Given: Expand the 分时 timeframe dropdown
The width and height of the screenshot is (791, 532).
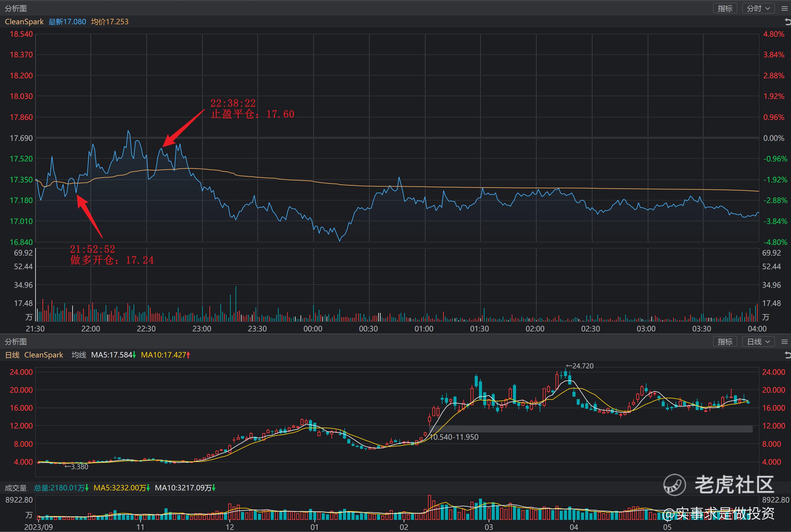Looking at the screenshot, I should coord(758,8).
